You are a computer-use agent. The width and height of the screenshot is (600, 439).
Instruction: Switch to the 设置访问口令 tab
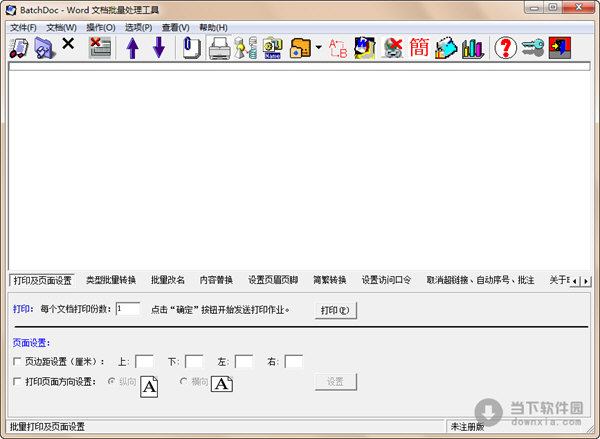point(386,280)
